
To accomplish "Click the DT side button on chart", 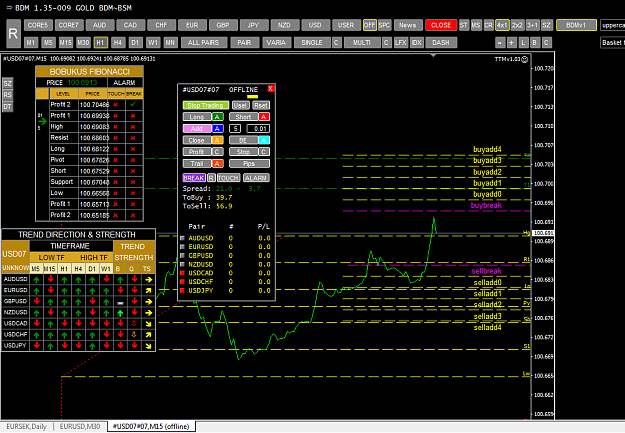I will click(x=8, y=106).
